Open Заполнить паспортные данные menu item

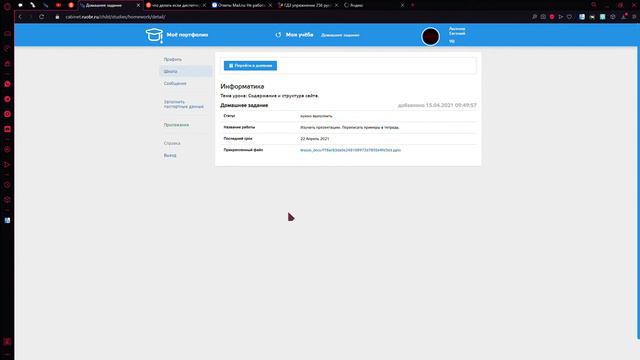(184, 104)
